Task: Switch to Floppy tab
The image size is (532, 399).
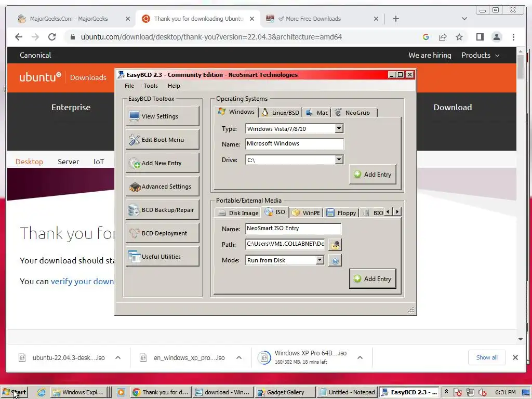Action: pos(341,212)
